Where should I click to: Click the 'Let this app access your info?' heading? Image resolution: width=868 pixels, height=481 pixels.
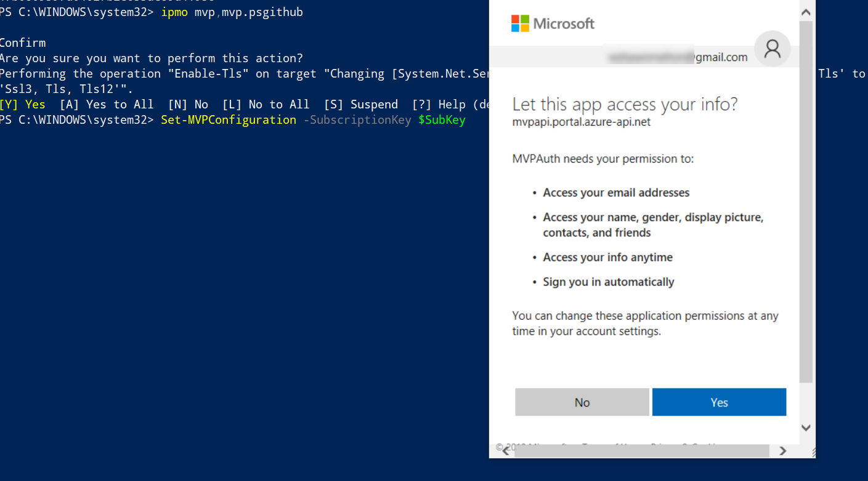pyautogui.click(x=624, y=105)
